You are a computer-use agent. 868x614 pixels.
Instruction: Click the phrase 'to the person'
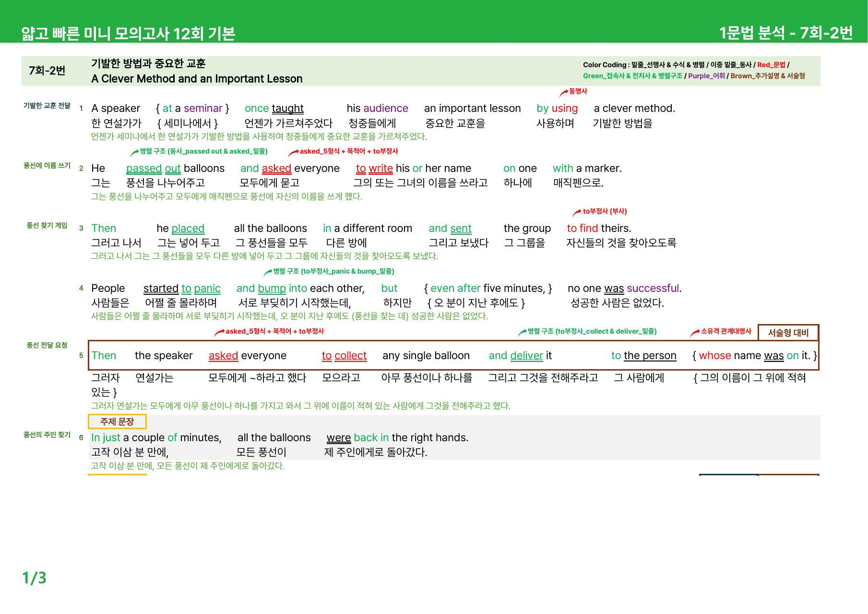(643, 356)
